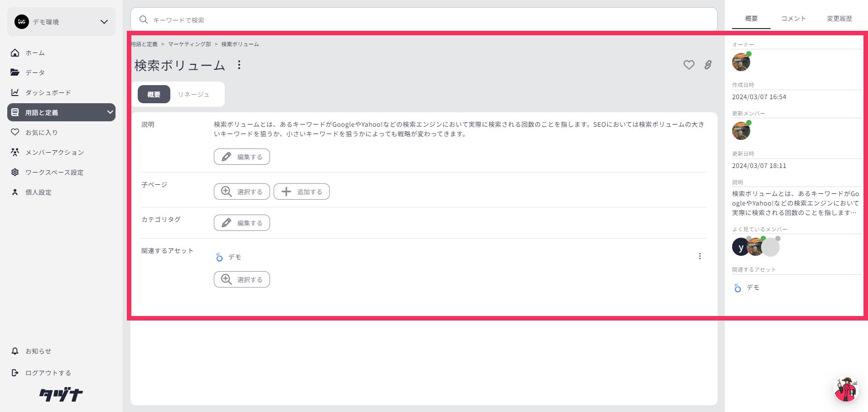Image resolution: width=868 pixels, height=412 pixels.
Task: Click the デモ環境 workspace logo
Action: coord(21,22)
